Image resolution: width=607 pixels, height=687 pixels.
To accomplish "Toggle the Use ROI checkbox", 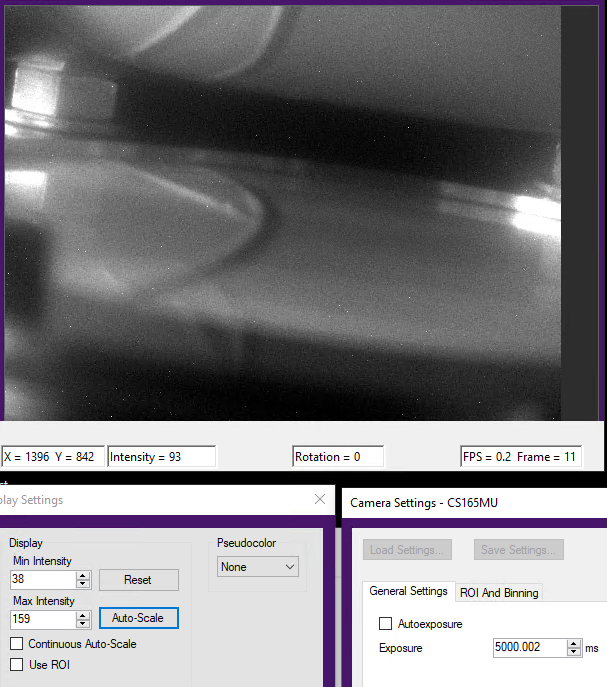I will pyautogui.click(x=17, y=664).
